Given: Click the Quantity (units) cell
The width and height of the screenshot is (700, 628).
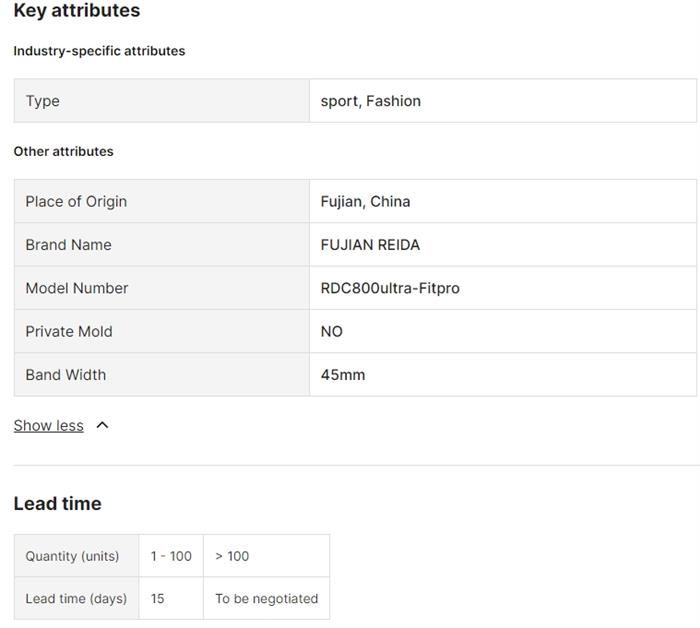Looking at the screenshot, I should [72, 556].
